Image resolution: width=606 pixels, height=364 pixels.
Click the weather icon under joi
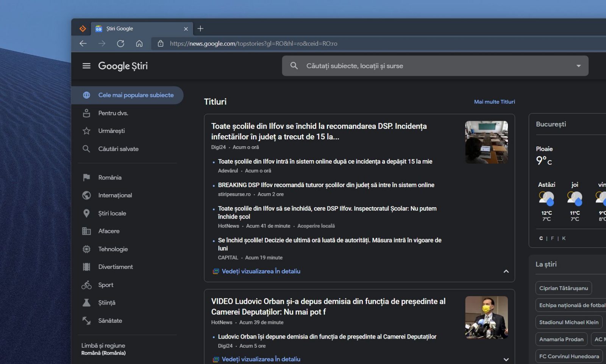pos(575,198)
